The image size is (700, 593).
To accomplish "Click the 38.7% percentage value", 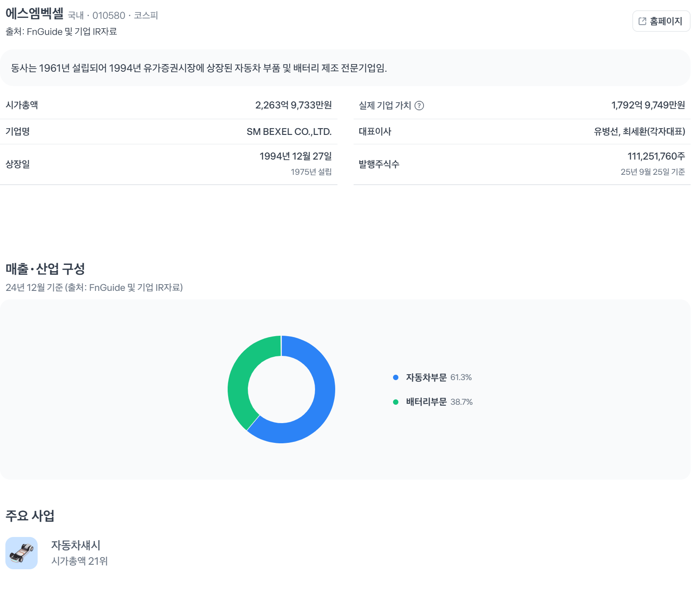I will 462,402.
